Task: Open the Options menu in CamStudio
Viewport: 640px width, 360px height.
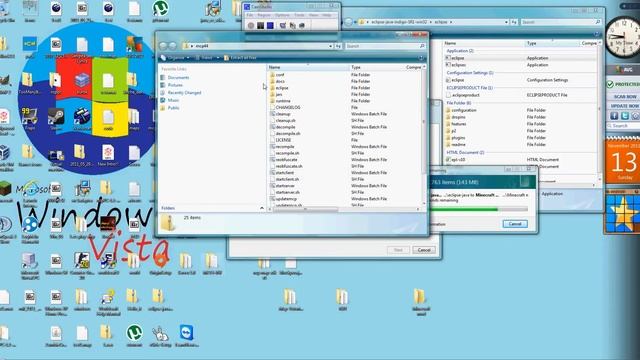Action: [282, 15]
